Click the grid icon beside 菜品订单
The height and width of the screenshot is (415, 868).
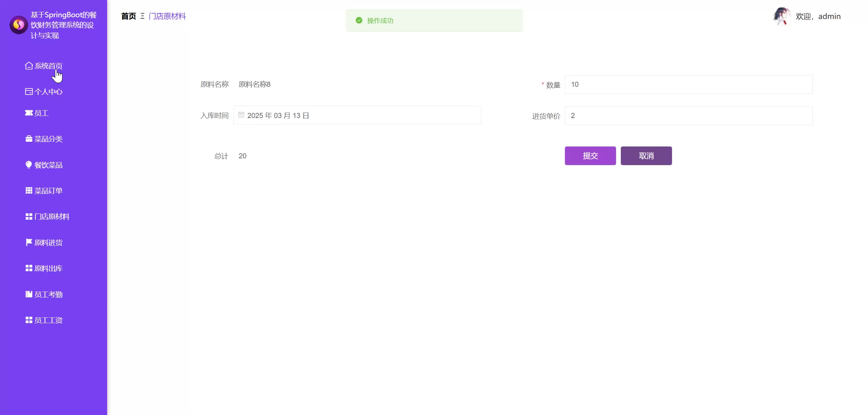29,191
